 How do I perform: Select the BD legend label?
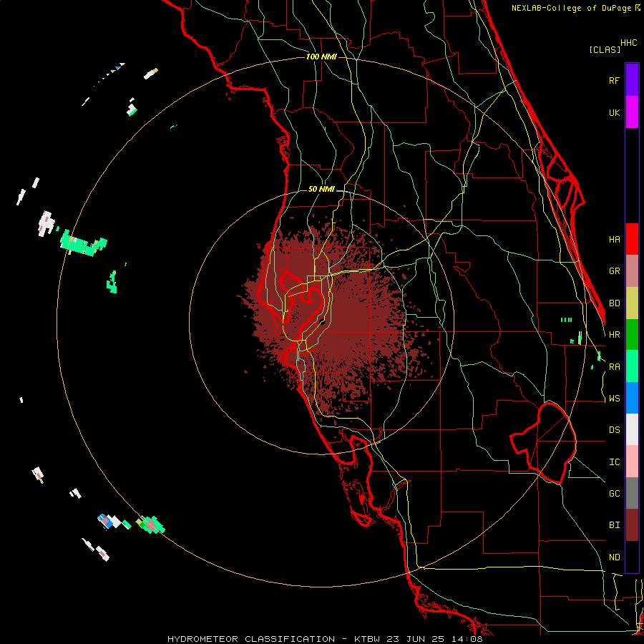click(x=614, y=303)
